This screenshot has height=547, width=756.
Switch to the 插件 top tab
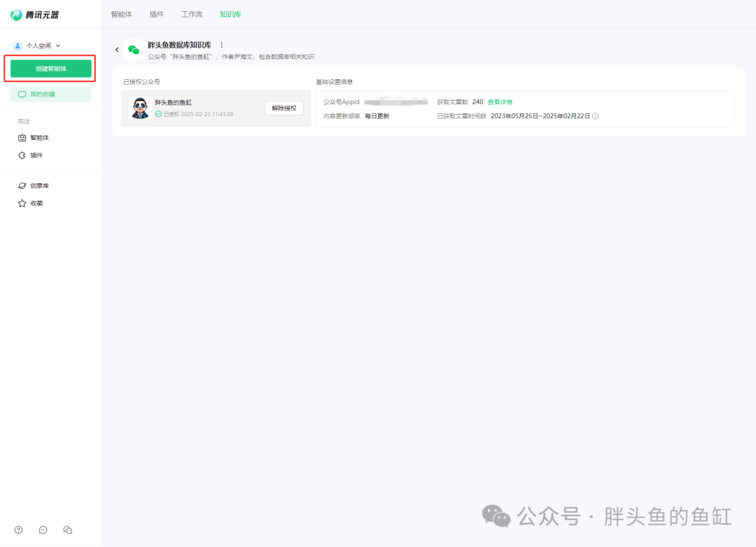point(157,15)
